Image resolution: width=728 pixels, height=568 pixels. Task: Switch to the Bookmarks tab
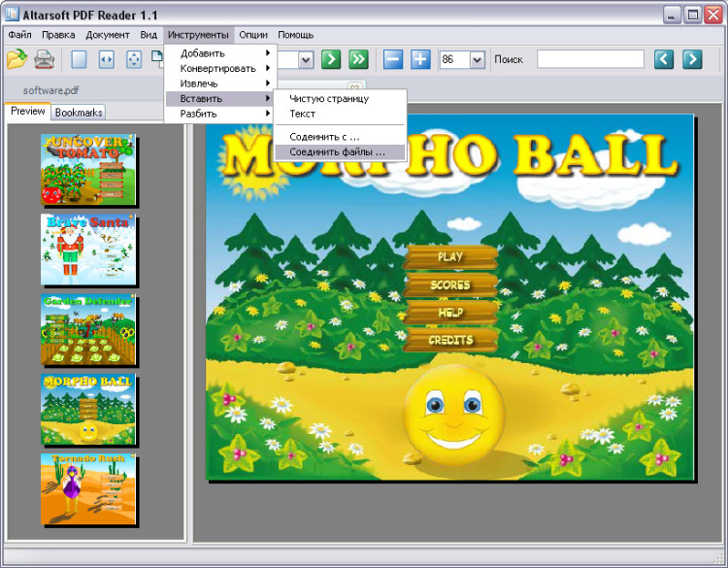point(79,113)
